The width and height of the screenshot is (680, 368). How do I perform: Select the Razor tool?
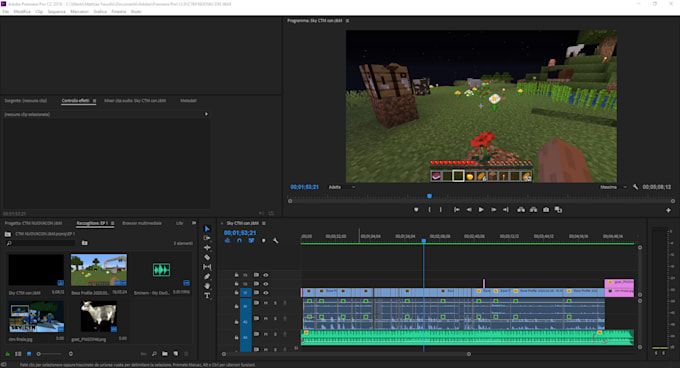click(207, 257)
